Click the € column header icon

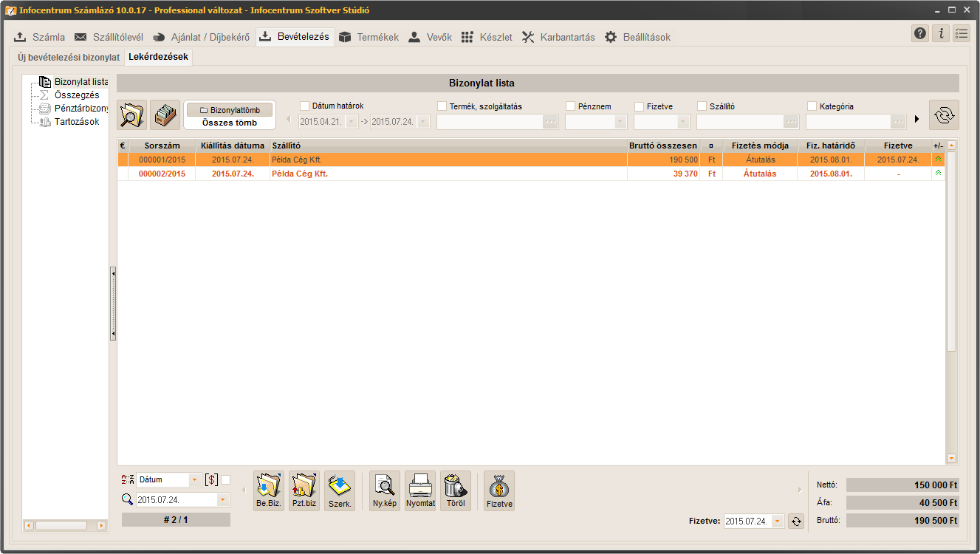click(123, 146)
